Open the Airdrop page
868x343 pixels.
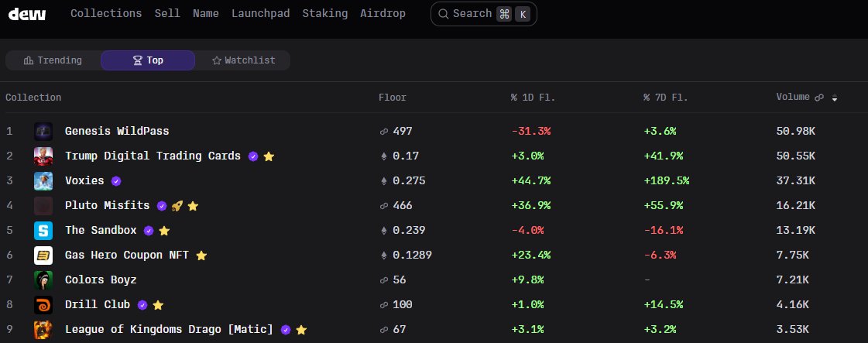[x=383, y=13]
